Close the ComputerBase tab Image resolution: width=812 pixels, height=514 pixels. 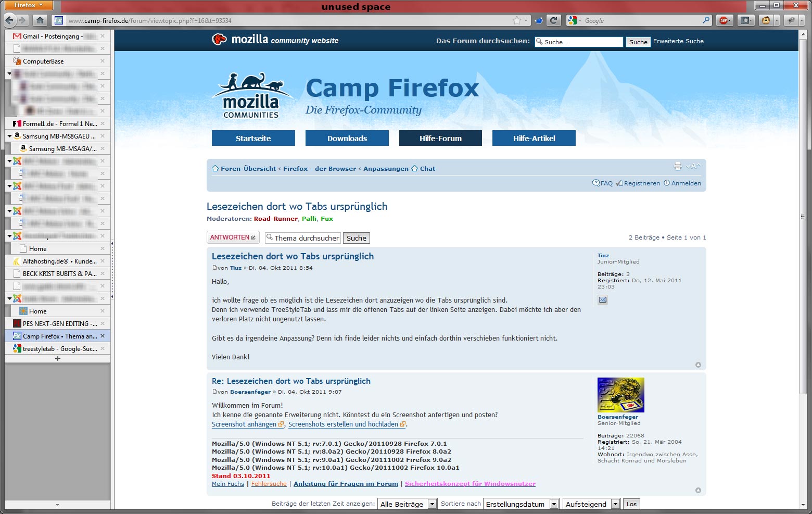pyautogui.click(x=103, y=61)
